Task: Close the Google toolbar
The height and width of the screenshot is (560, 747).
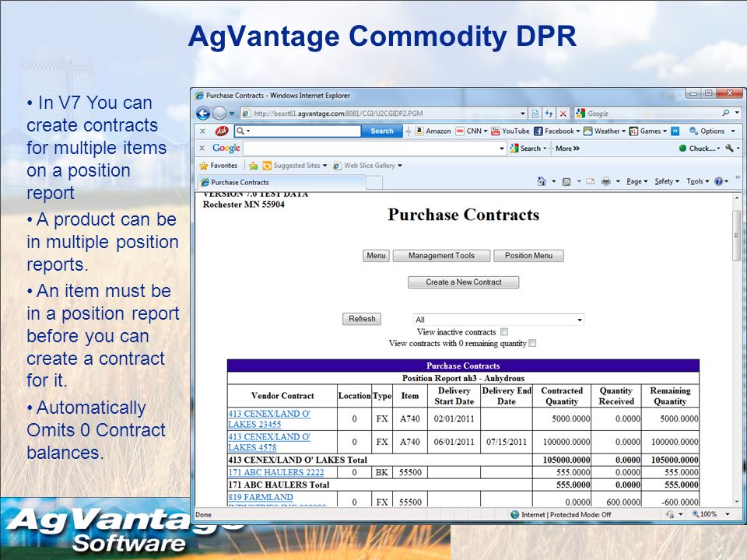Action: [x=202, y=148]
